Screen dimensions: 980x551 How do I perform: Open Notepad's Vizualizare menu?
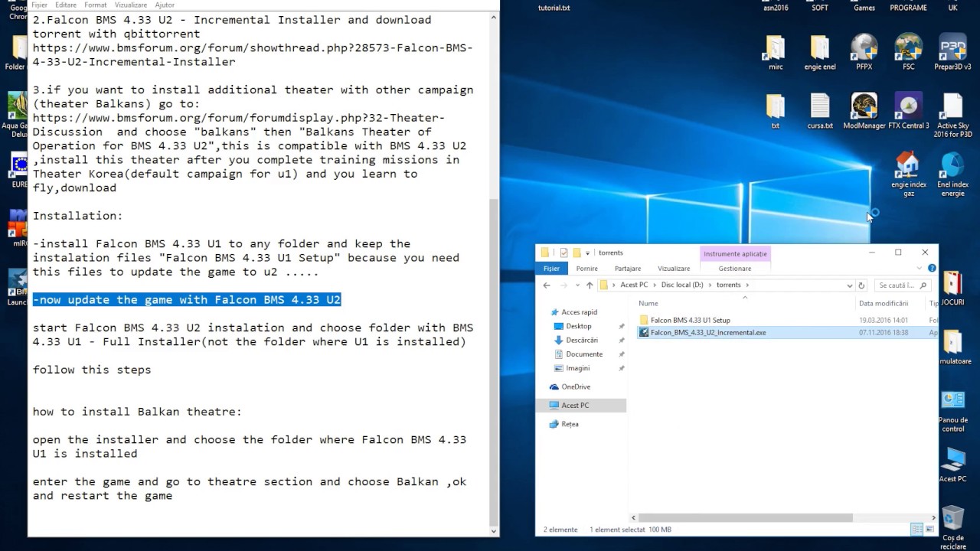point(131,5)
